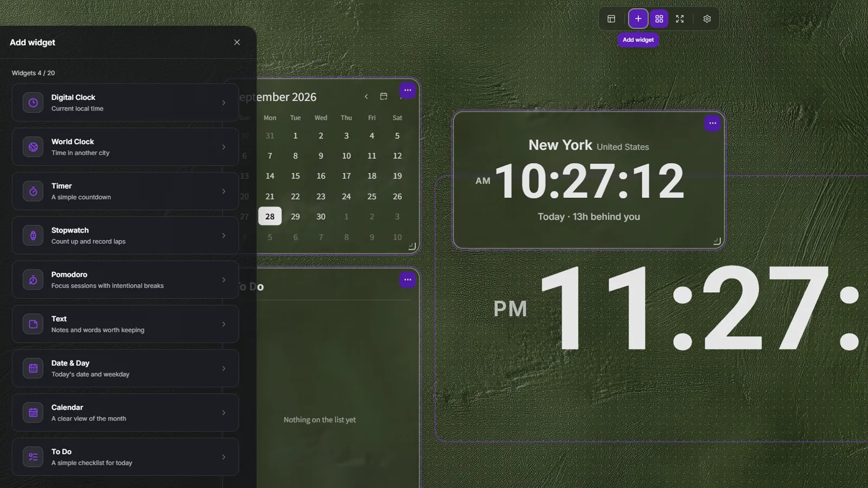The width and height of the screenshot is (868, 488).
Task: Toggle the widget grid edit mode icon
Action: click(x=659, y=18)
